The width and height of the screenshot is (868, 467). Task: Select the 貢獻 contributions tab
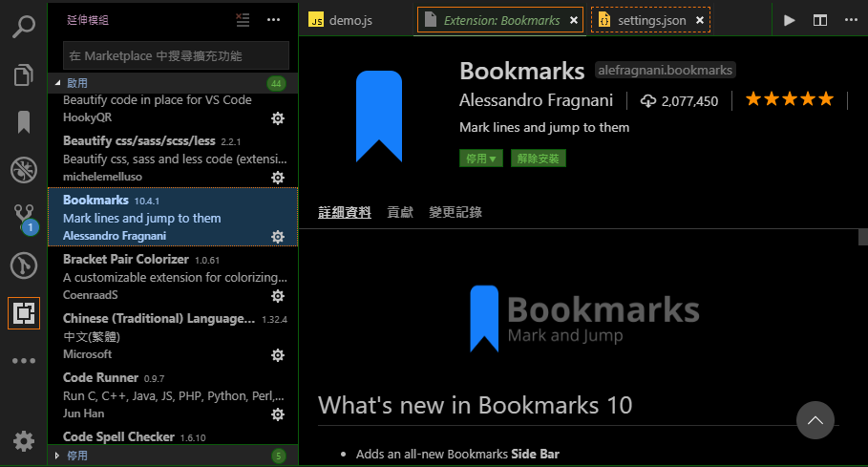pyautogui.click(x=400, y=212)
